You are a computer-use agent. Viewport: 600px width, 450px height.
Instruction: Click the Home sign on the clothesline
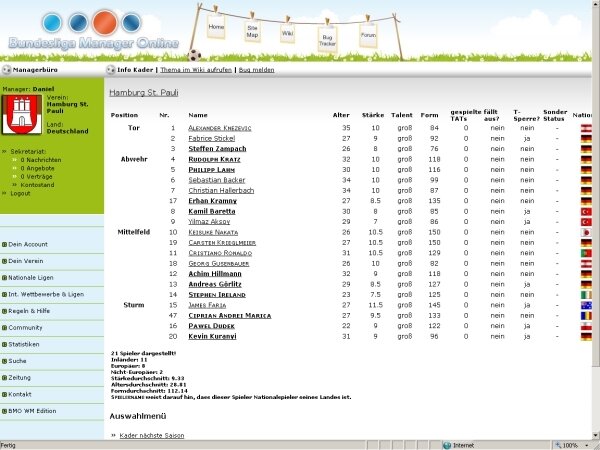216,26
